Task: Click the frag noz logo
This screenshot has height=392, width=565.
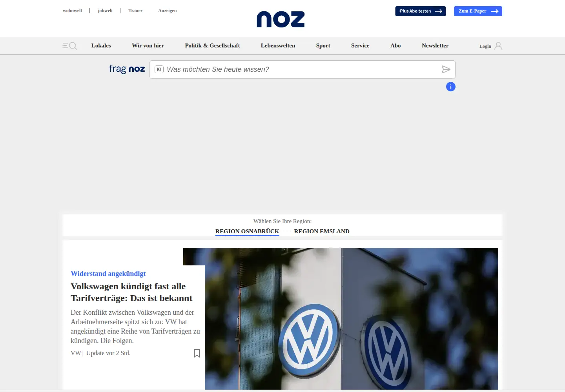Action: (x=127, y=69)
